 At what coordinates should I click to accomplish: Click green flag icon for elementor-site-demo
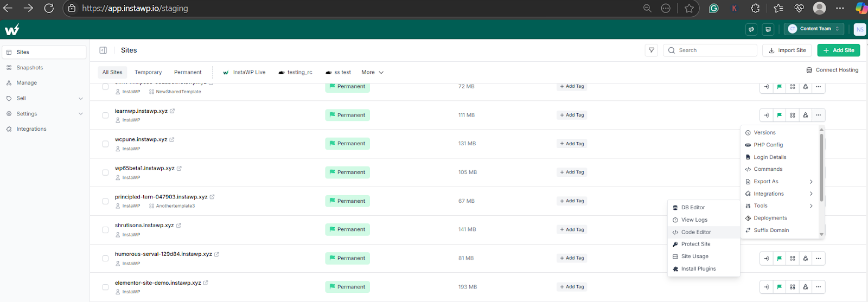779,287
